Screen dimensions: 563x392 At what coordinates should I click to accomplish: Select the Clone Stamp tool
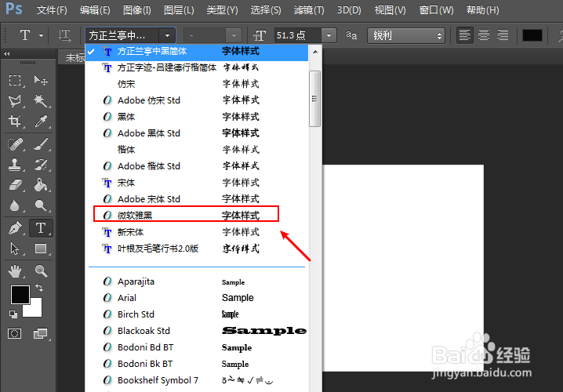click(x=15, y=165)
